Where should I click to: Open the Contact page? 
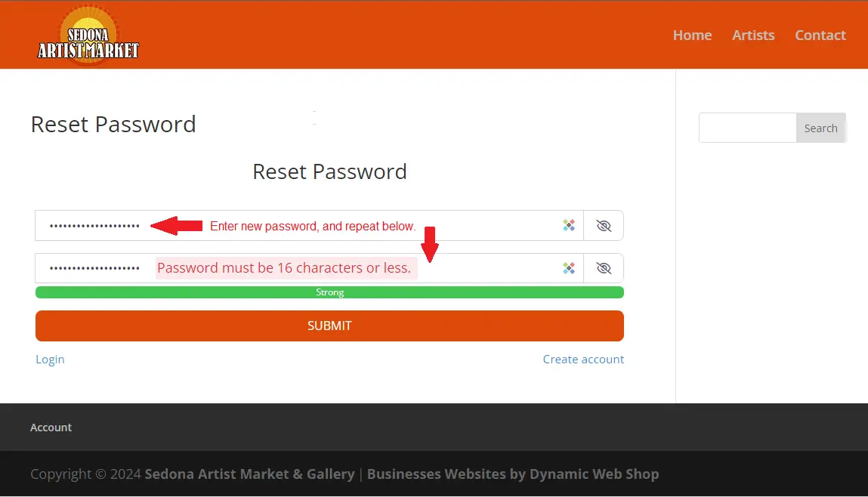[820, 35]
